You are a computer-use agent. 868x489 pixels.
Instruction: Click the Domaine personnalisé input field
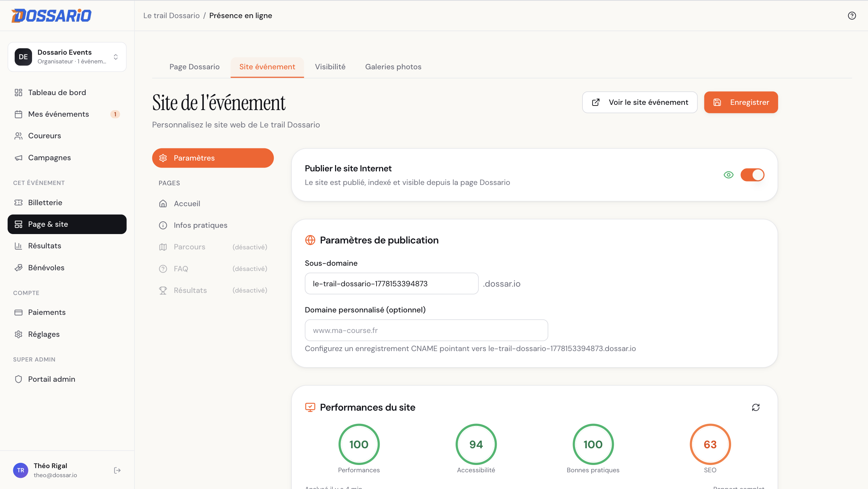coord(426,330)
